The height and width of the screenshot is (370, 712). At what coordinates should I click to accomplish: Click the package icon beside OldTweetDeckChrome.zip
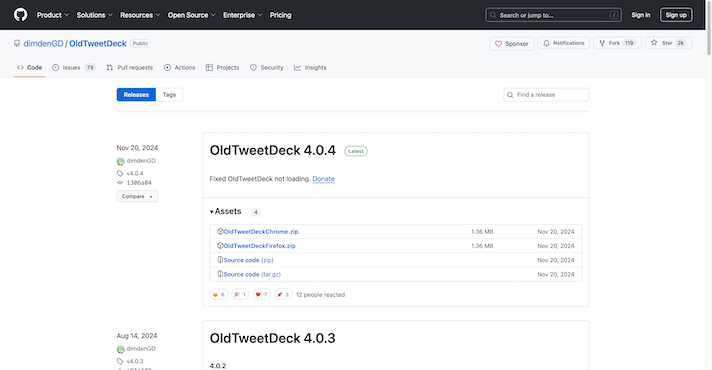click(x=220, y=232)
